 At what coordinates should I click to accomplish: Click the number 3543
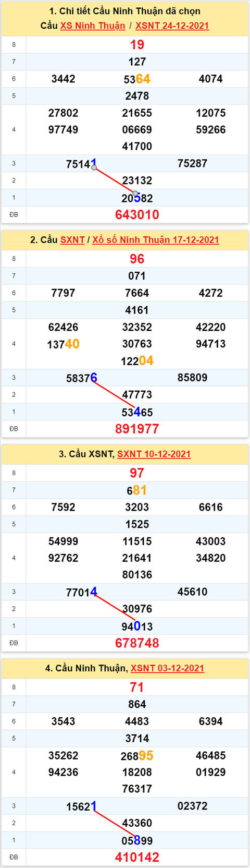(x=64, y=722)
